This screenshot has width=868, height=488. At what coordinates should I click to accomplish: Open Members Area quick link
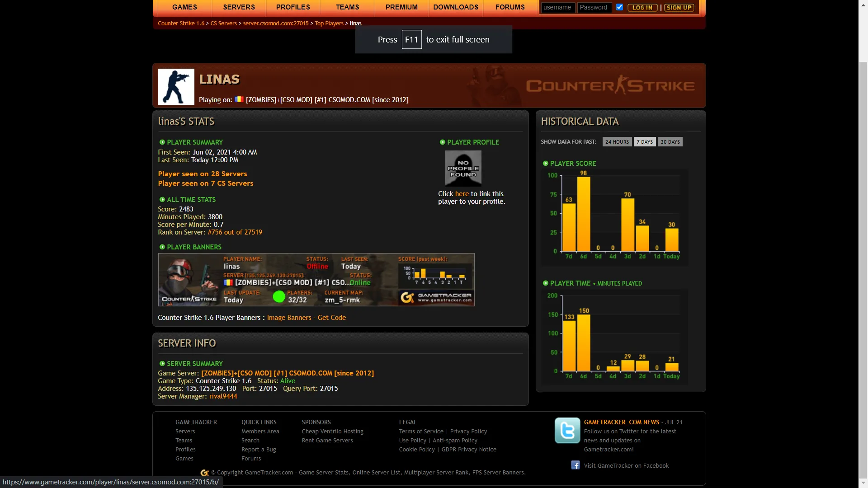pos(260,432)
